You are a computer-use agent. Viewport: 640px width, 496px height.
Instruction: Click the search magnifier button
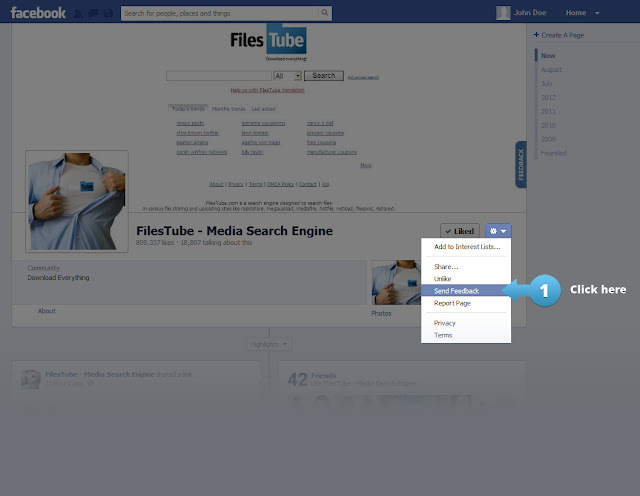coord(324,13)
